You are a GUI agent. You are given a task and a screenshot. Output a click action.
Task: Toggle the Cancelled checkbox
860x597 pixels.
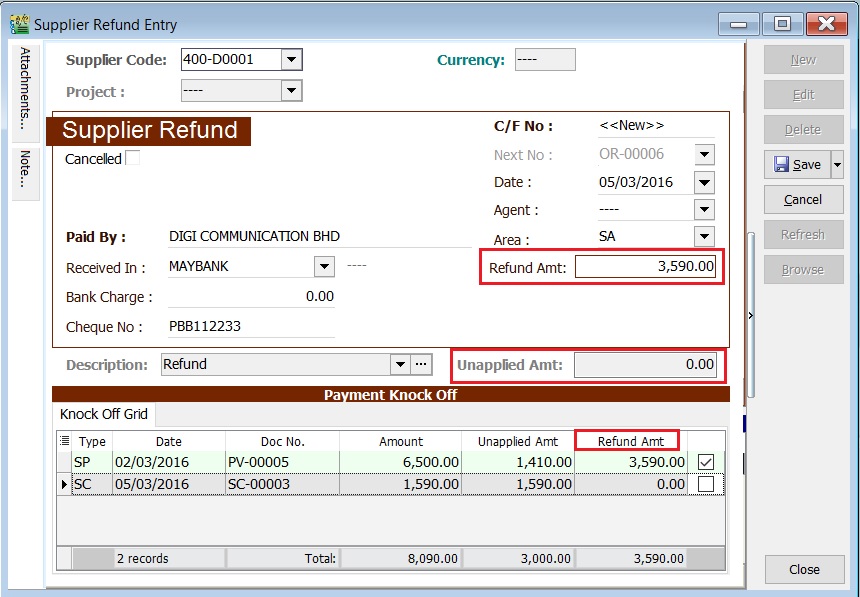click(x=131, y=159)
